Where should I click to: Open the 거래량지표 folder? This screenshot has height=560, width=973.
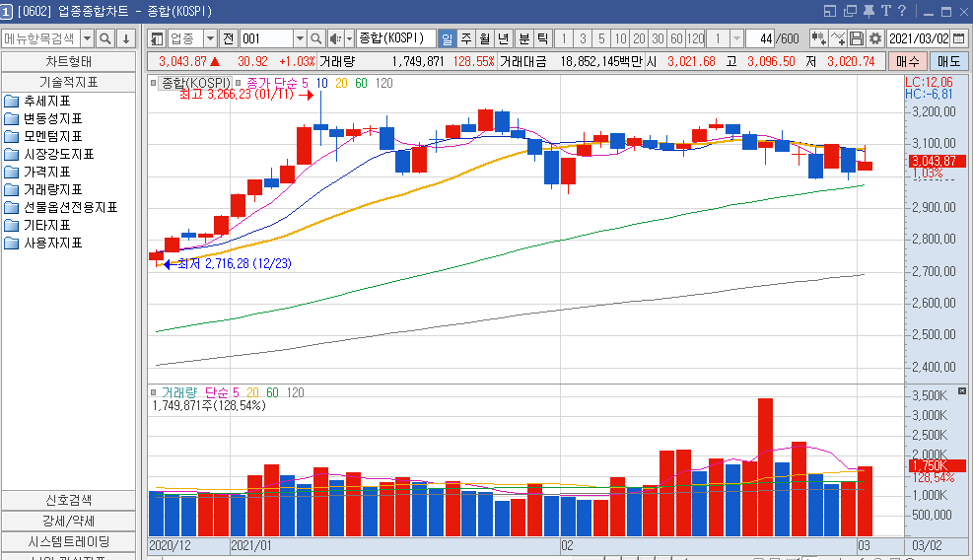pyautogui.click(x=42, y=190)
